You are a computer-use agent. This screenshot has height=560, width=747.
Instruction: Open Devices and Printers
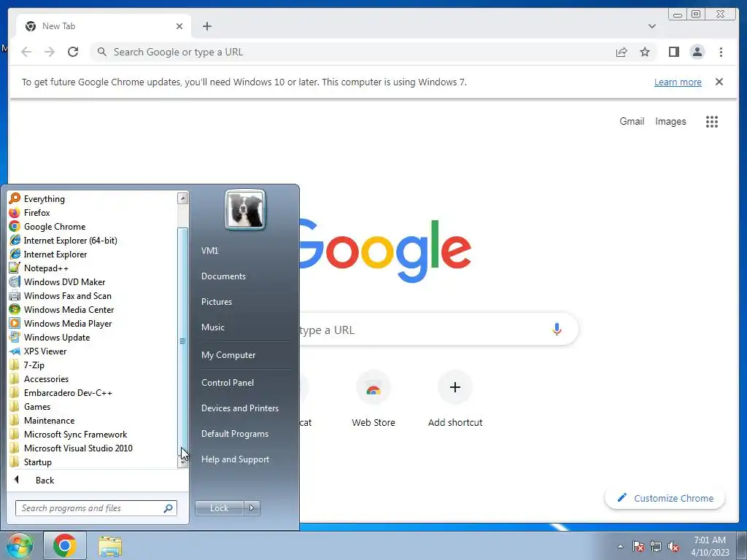click(x=239, y=408)
